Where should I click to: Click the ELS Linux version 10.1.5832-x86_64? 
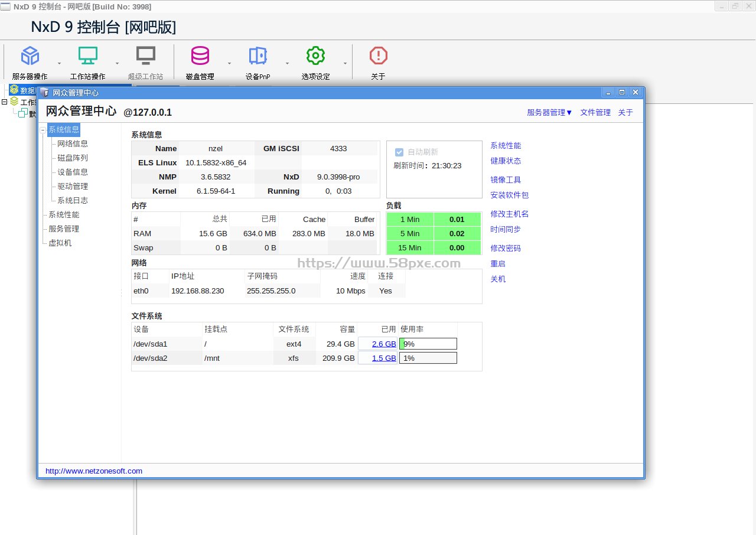tap(216, 162)
